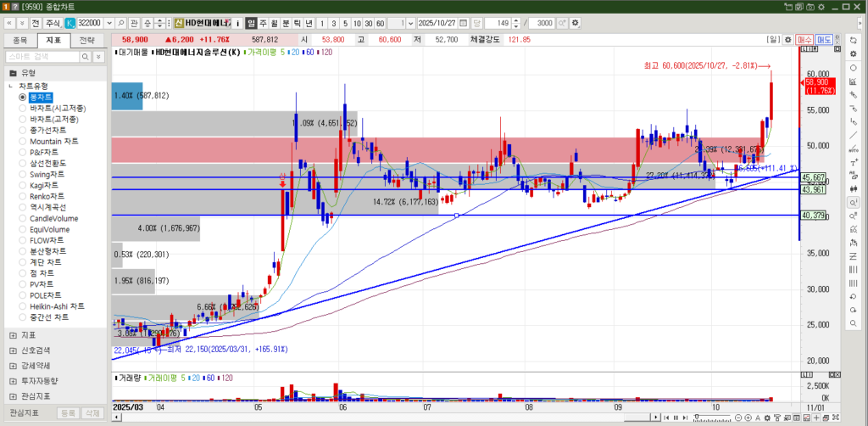
Task: Click the magnifier zoom tool in right toolbar
Action: 853,203
